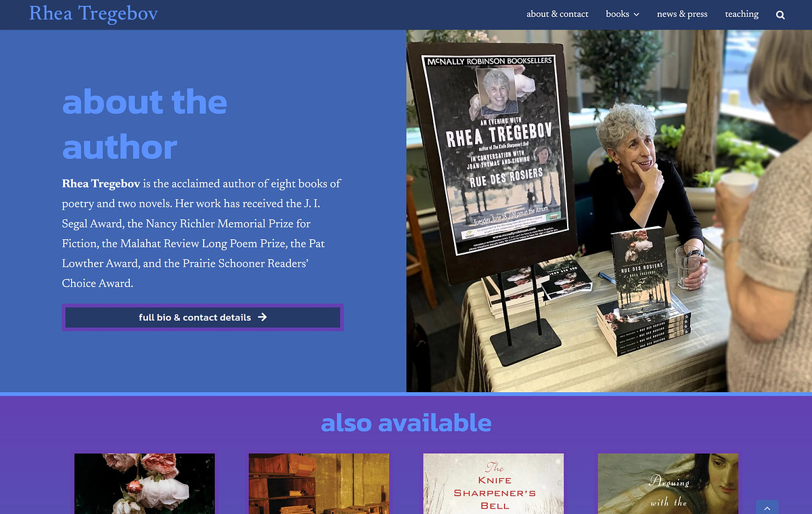Click the stacked Rue des Rosiers books in photo

point(643,291)
